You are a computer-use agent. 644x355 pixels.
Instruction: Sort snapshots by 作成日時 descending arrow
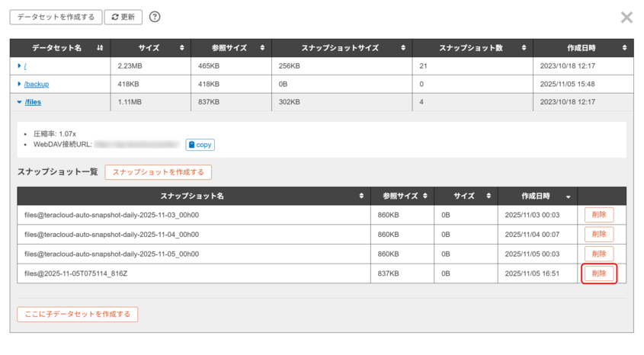coord(568,197)
